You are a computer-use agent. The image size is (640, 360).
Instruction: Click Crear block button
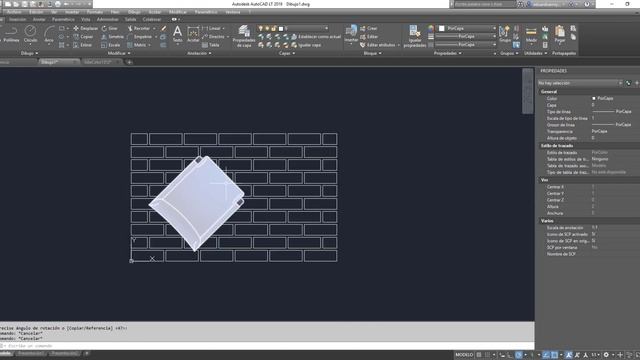pyautogui.click(x=369, y=28)
